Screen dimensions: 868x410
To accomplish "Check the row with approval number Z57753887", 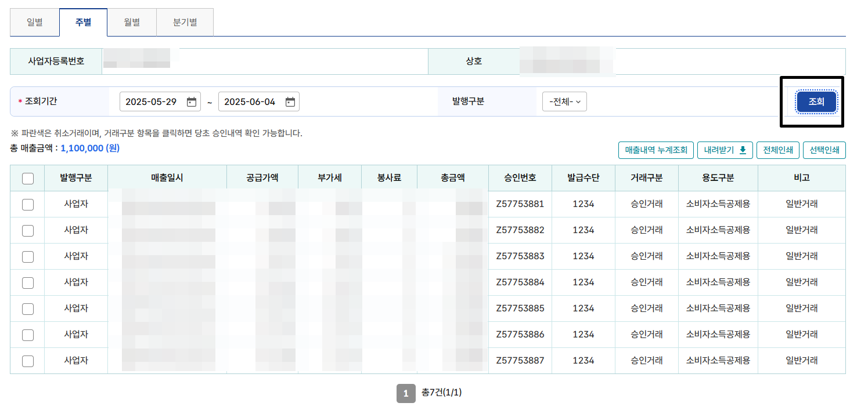I will pyautogui.click(x=27, y=361).
